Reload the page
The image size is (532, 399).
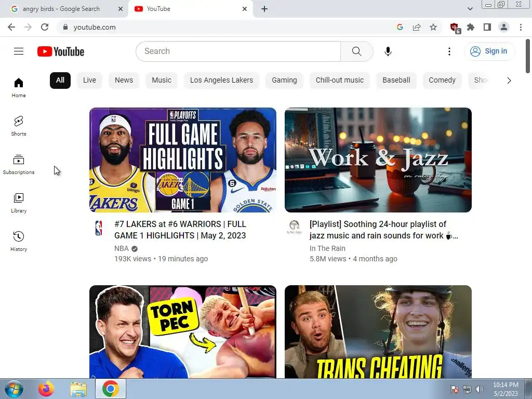coord(45,27)
